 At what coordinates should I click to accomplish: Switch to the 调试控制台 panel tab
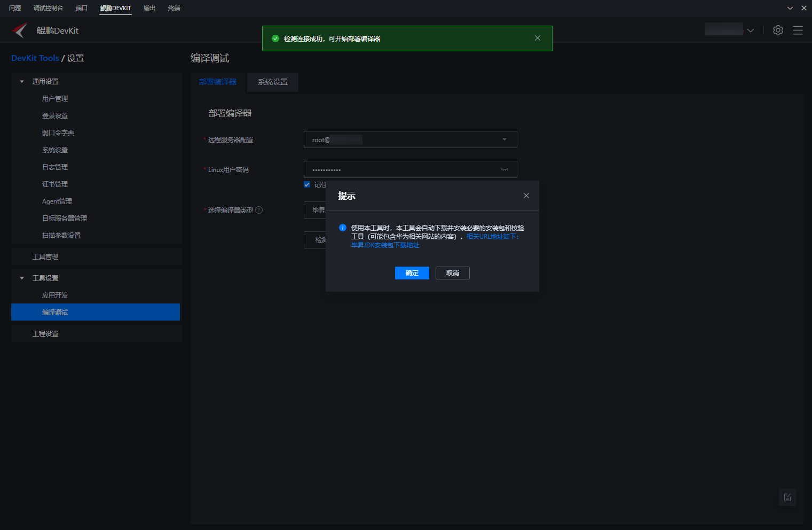click(48, 8)
